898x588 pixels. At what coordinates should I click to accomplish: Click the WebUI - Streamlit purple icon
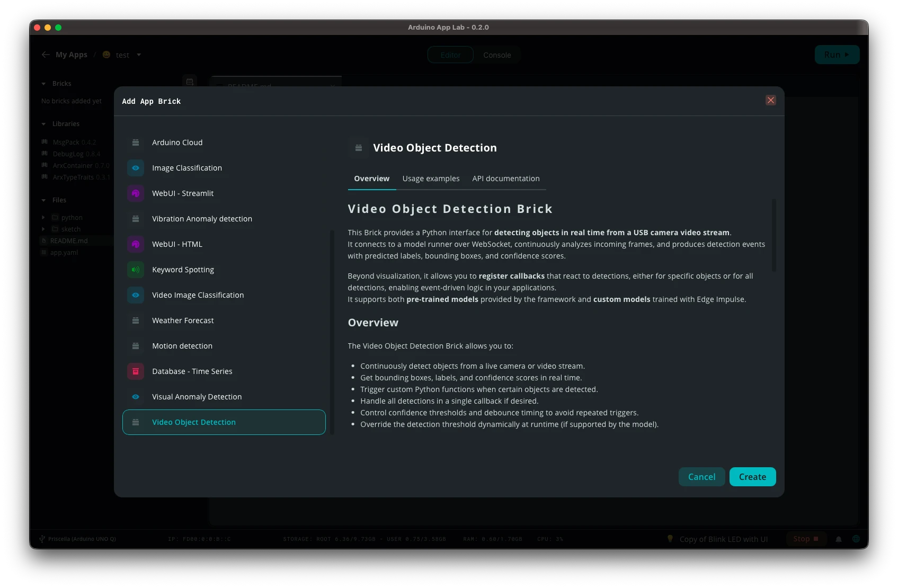coord(136,193)
